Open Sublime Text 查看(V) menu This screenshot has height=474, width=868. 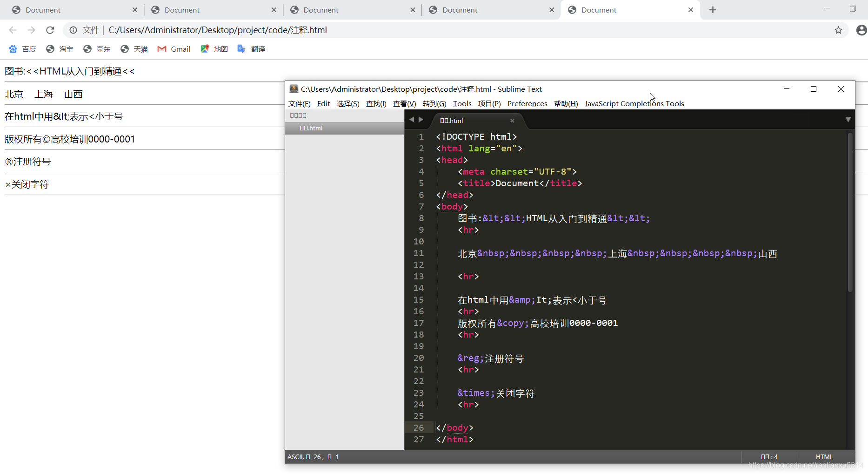(404, 103)
